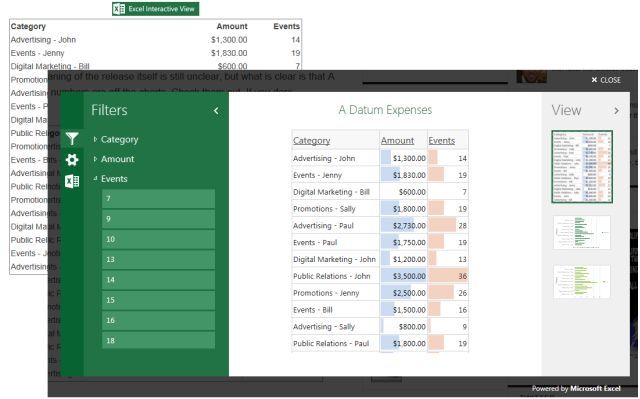Sort by the Amount column header
Viewport: 640px width, 399px height.
(x=397, y=141)
